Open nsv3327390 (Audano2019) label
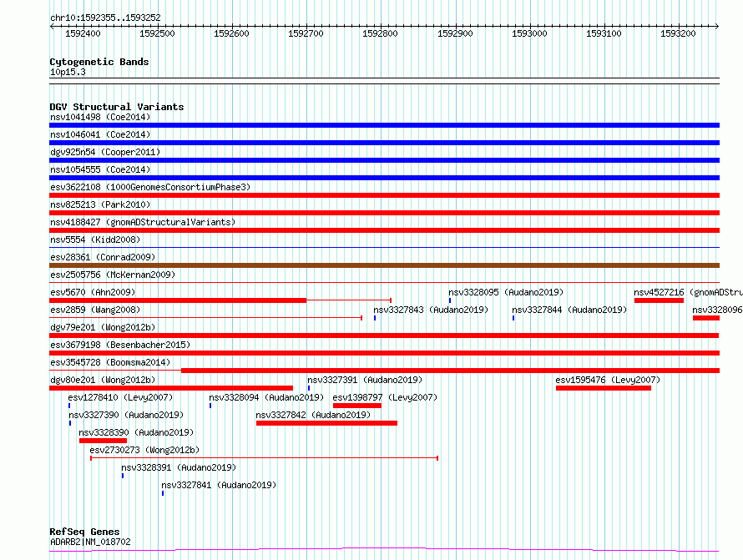Image resolution: width=743 pixels, height=560 pixels. [x=126, y=415]
